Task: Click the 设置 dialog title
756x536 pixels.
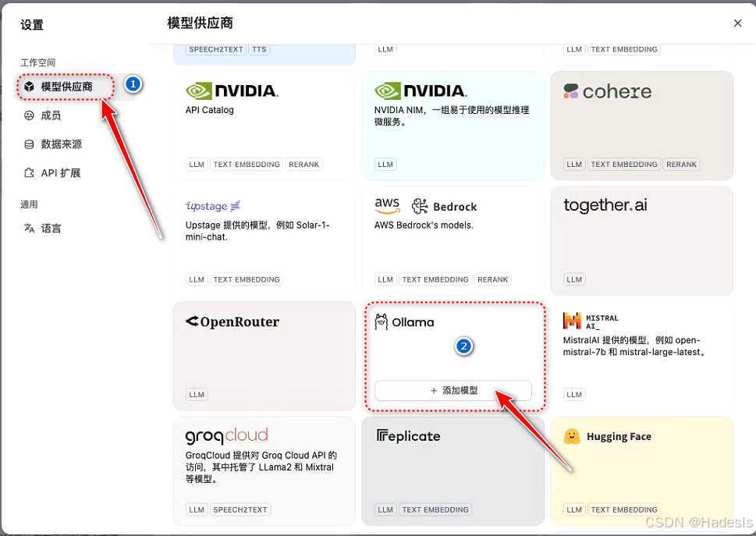Action: pyautogui.click(x=32, y=25)
